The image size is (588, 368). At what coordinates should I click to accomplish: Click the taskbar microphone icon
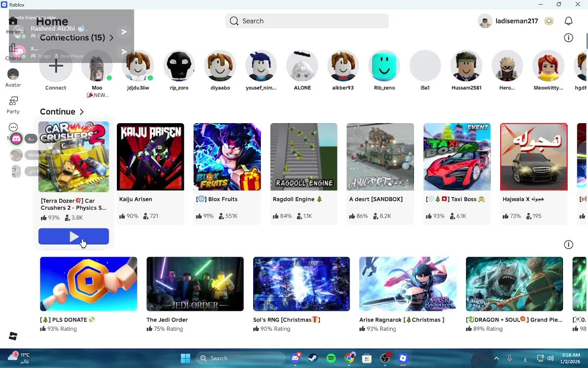(509, 358)
